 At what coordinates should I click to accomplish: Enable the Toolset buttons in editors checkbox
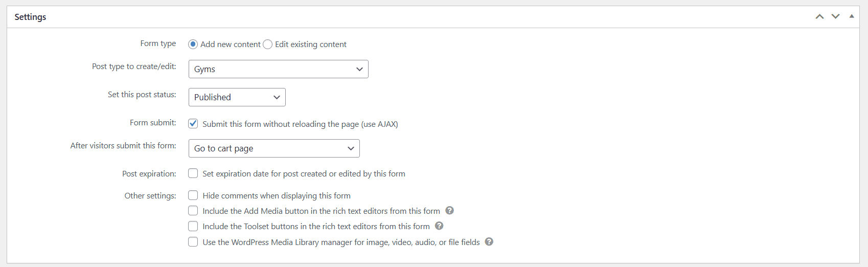193,226
